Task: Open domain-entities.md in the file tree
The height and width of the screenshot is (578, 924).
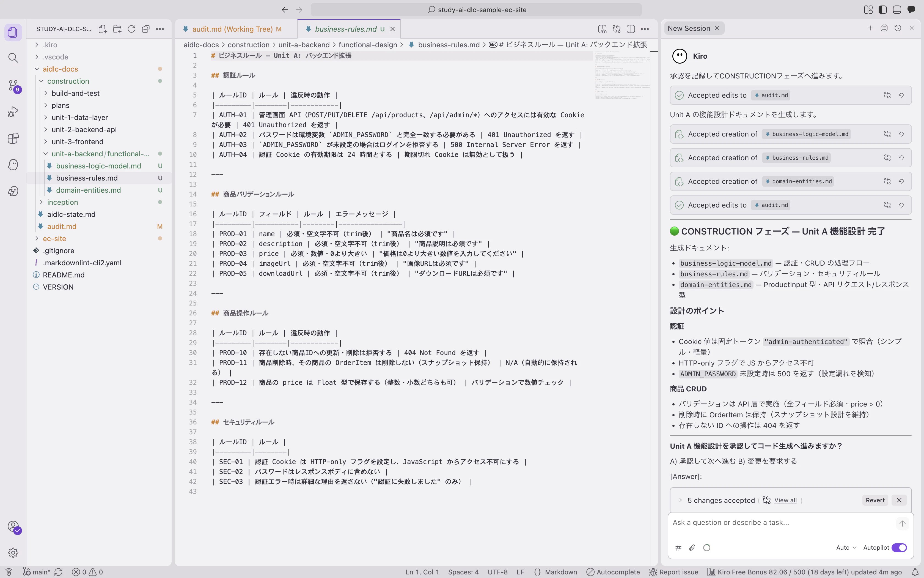Action: pyautogui.click(x=88, y=190)
